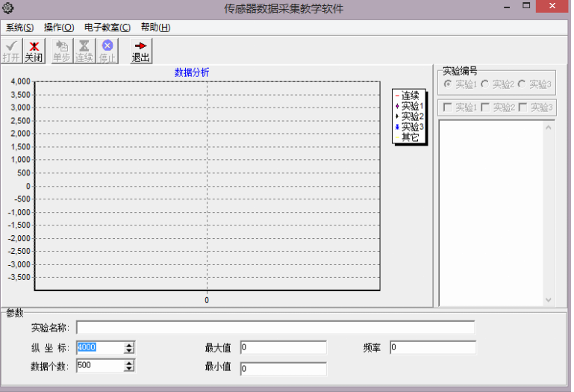Image resolution: width=574 pixels, height=392 pixels.
Task: Check the 实验3 checkbox
Action: [x=522, y=108]
